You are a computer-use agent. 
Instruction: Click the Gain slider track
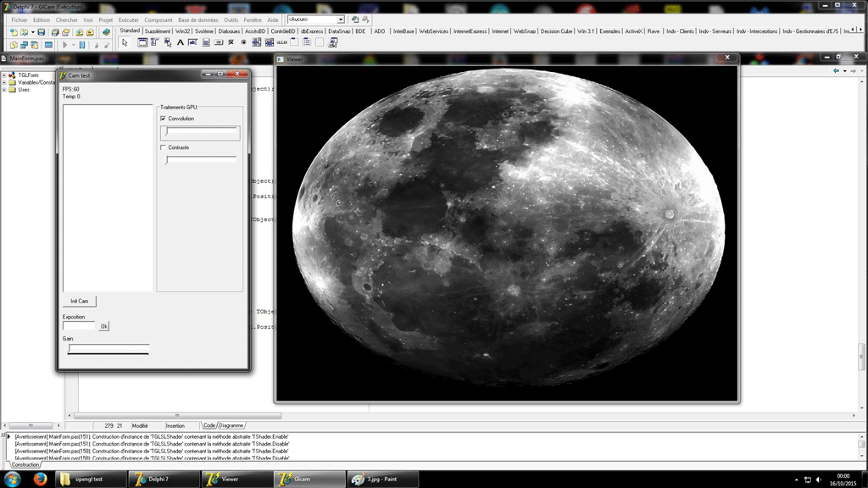pos(108,347)
